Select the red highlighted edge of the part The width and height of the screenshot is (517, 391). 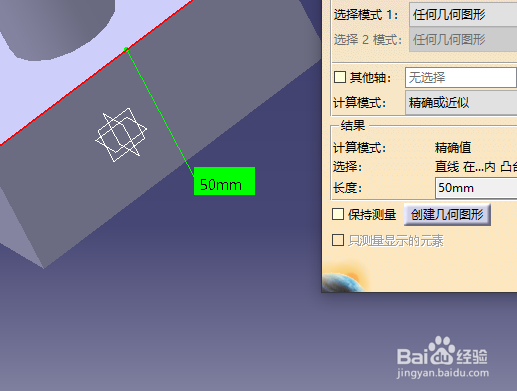coord(97,73)
